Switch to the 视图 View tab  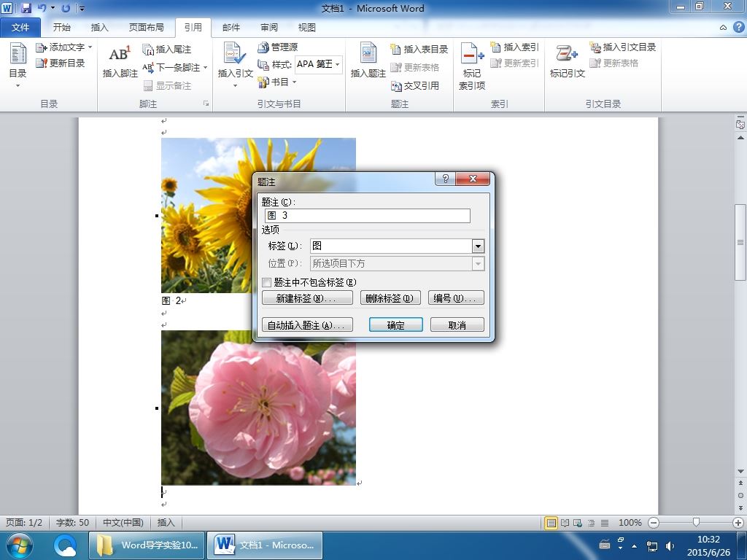[x=306, y=27]
